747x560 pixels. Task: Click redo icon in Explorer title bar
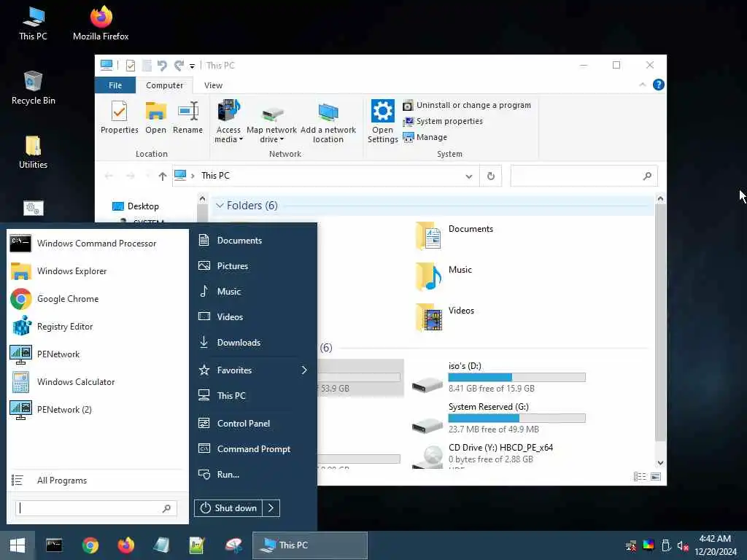pos(179,65)
